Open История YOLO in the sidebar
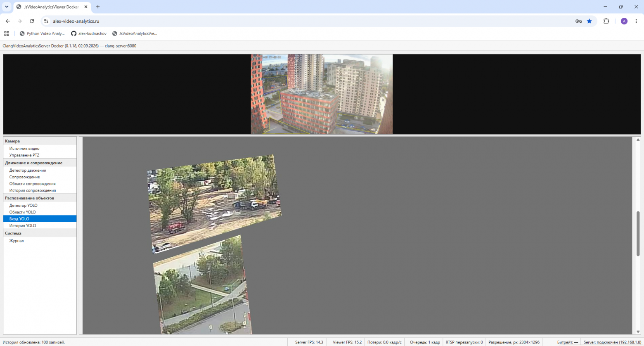Viewport: 644px width, 346px height. pyautogui.click(x=40, y=225)
